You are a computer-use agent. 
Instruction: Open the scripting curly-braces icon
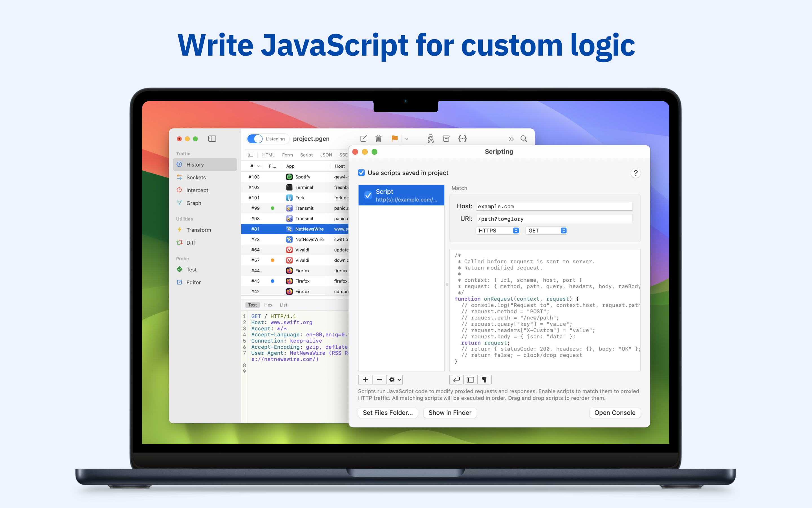coord(462,138)
